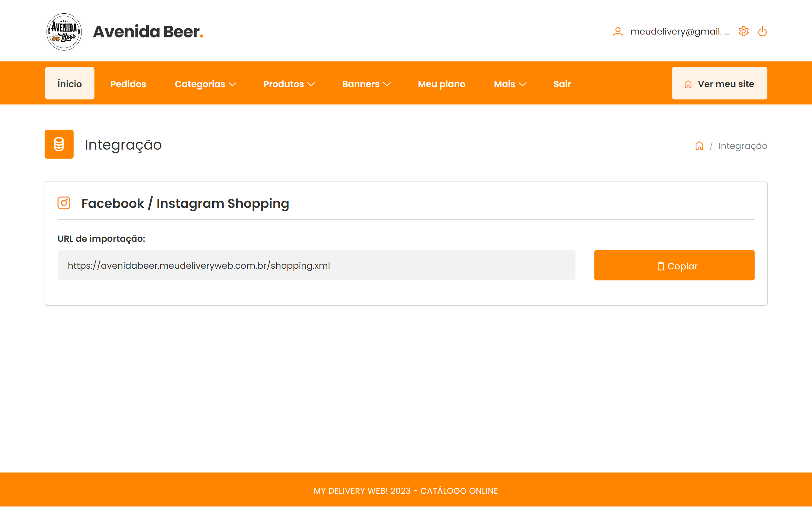Click the meudelivery@gmail account email
The width and height of the screenshot is (812, 507).
(680, 31)
